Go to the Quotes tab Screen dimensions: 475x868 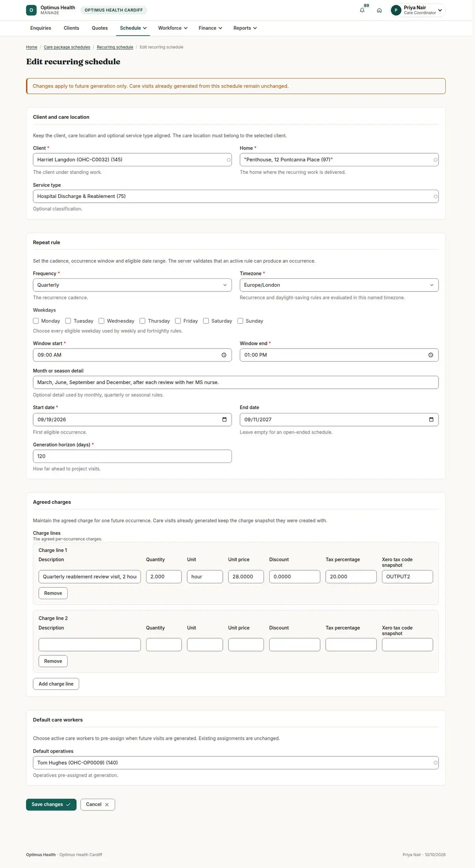point(100,28)
